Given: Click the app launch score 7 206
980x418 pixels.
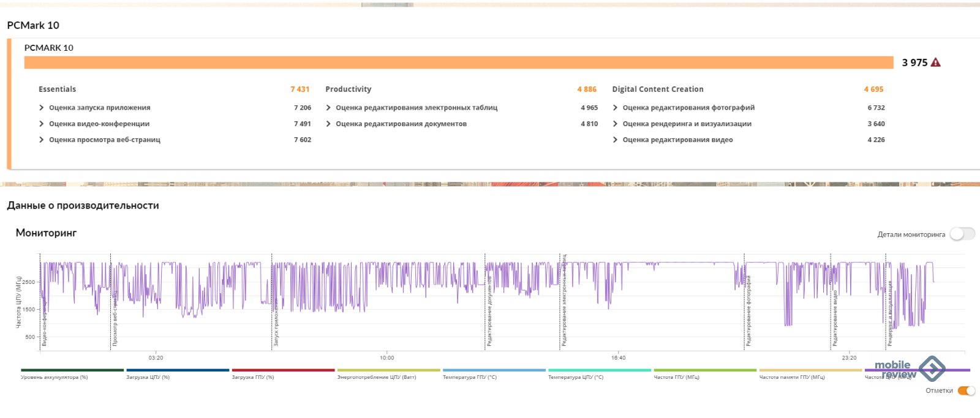Looking at the screenshot, I should (303, 108).
